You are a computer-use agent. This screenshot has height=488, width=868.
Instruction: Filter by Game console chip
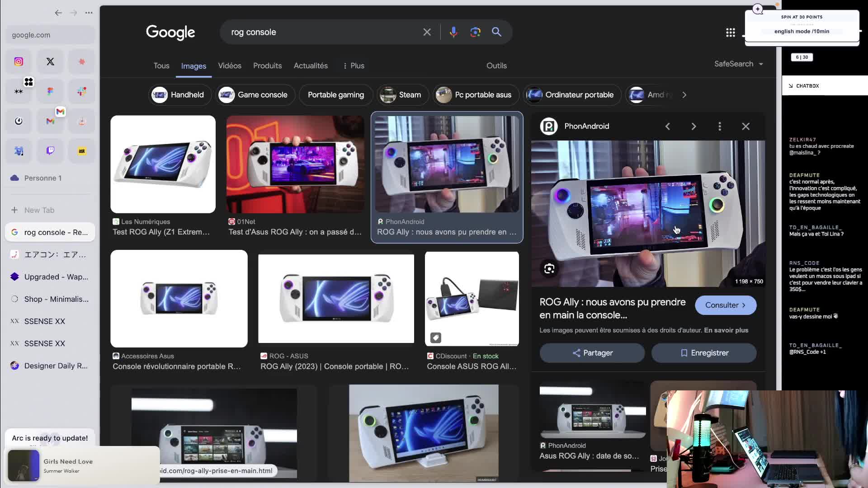click(255, 95)
